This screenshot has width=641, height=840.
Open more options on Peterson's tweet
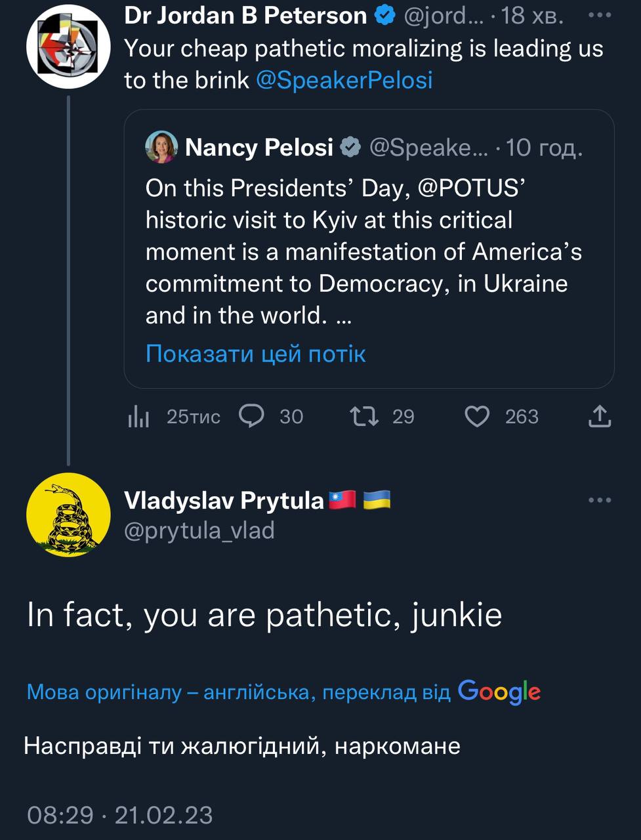click(x=600, y=16)
